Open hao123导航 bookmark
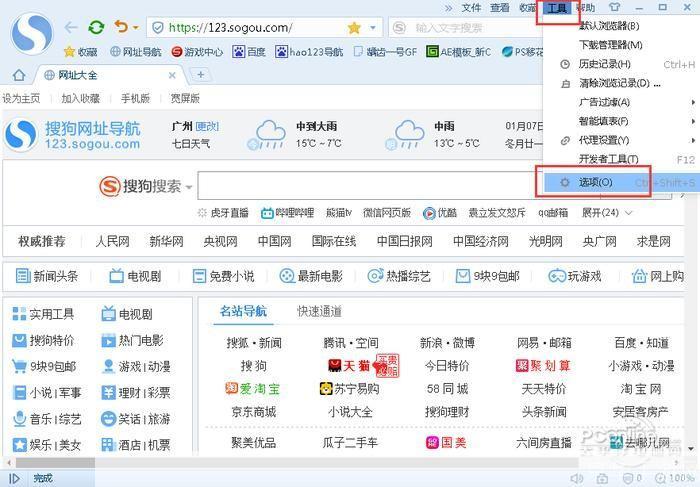Image resolution: width=700 pixels, height=487 pixels. pos(309,52)
